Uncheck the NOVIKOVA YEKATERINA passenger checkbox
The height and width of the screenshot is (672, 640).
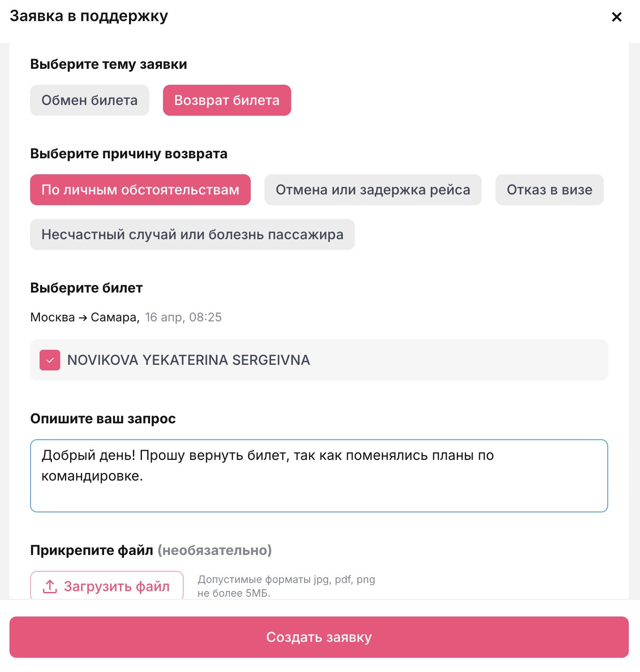[x=50, y=360]
